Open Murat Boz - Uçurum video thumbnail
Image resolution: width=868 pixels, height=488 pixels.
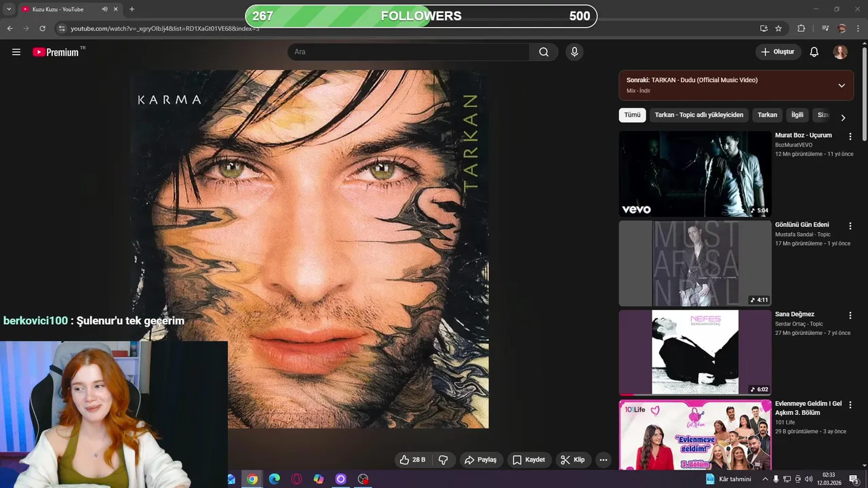coord(695,174)
